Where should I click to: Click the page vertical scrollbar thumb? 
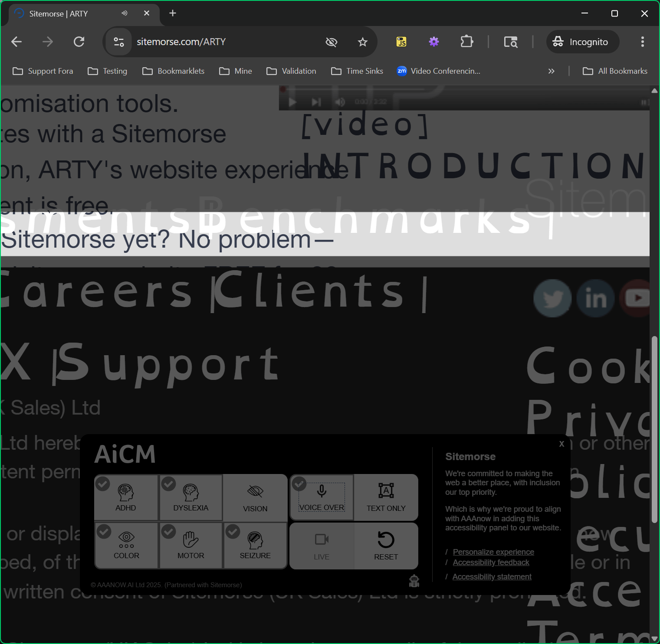click(x=654, y=429)
